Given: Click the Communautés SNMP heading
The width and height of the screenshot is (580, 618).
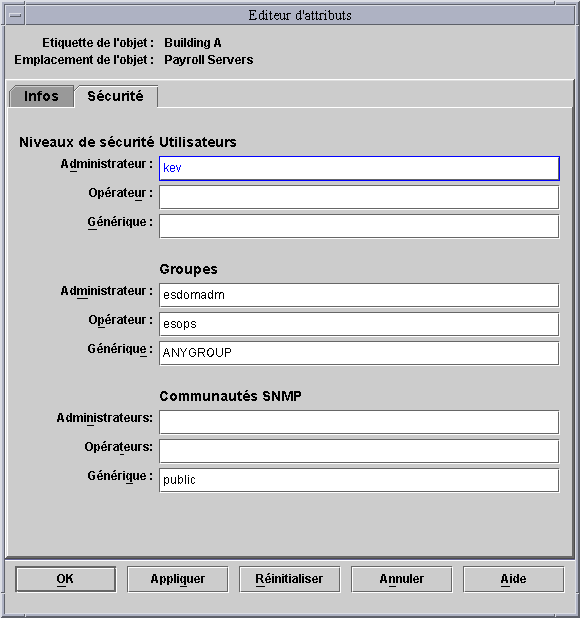Looking at the screenshot, I should click(231, 396).
